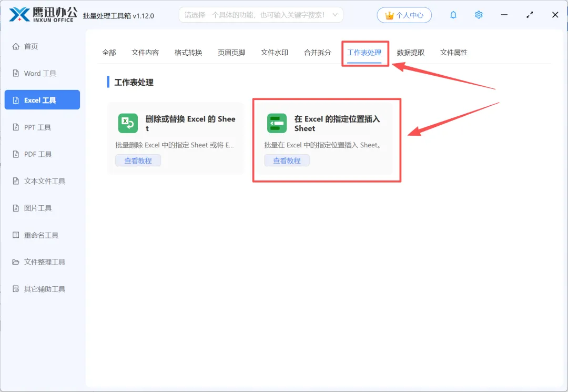The width and height of the screenshot is (568, 392).
Task: Open notifications via the bell icon
Action: click(453, 15)
